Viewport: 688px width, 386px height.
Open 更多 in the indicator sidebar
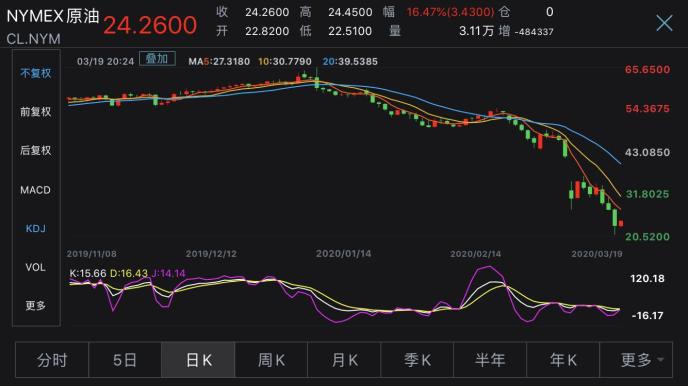[x=36, y=305]
